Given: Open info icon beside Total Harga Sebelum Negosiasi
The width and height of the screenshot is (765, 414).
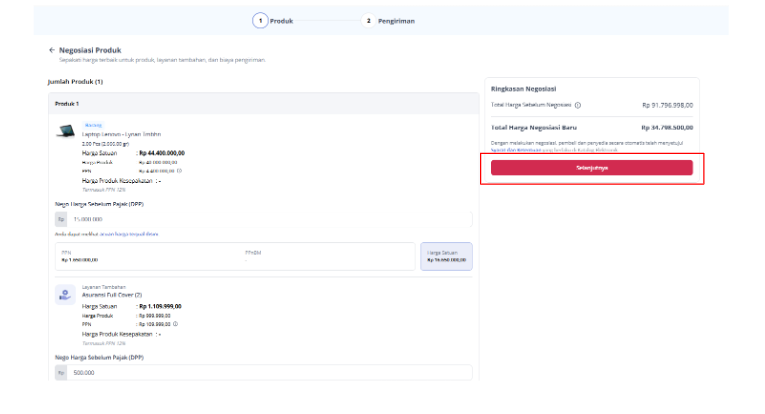Looking at the screenshot, I should (578, 105).
